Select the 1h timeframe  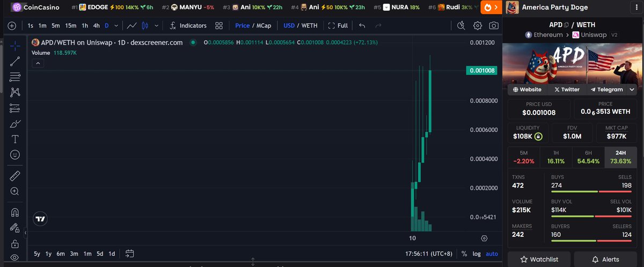(x=85, y=25)
